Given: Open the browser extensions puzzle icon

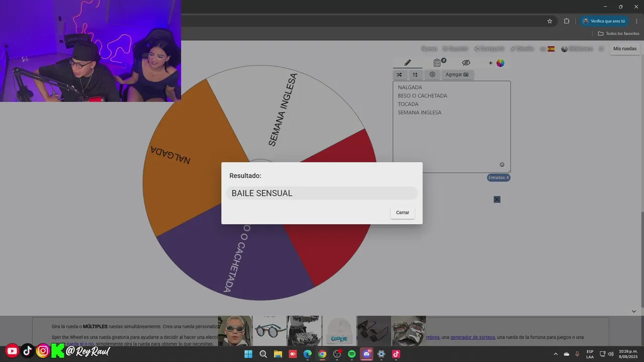Looking at the screenshot, I should pos(567,21).
